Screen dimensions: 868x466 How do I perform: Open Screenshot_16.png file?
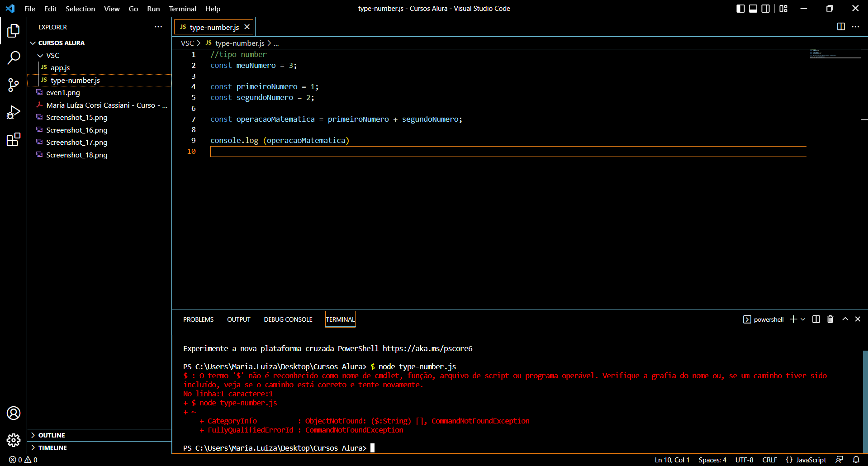(x=100, y=130)
